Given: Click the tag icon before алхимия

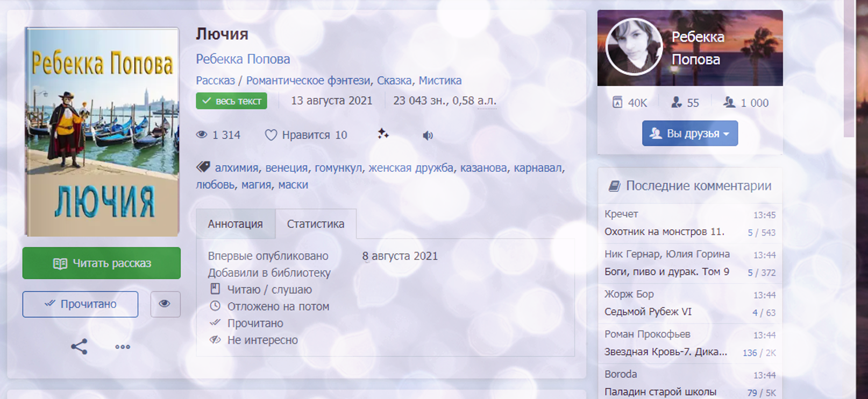Looking at the screenshot, I should [203, 167].
